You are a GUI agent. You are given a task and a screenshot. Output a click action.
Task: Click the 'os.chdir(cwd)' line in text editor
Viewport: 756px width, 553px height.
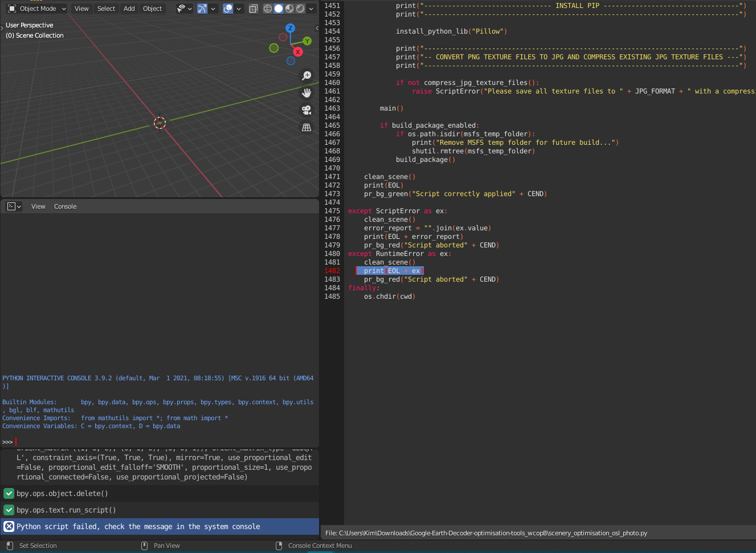(390, 296)
